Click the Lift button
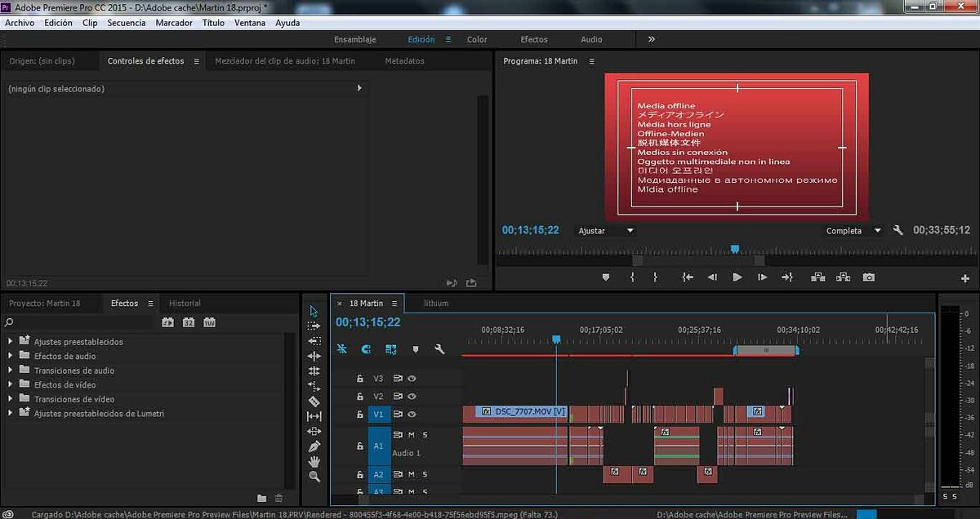 (x=817, y=277)
